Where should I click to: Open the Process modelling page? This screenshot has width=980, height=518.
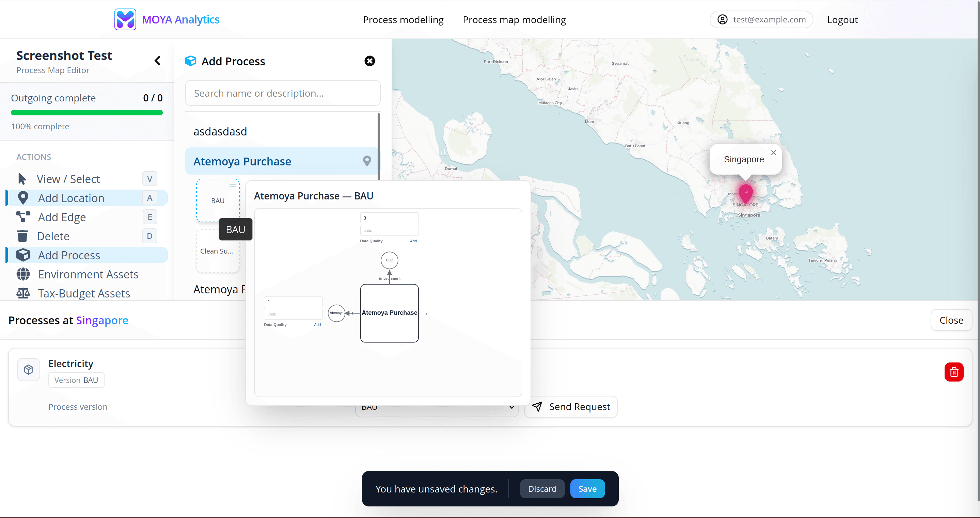[403, 19]
